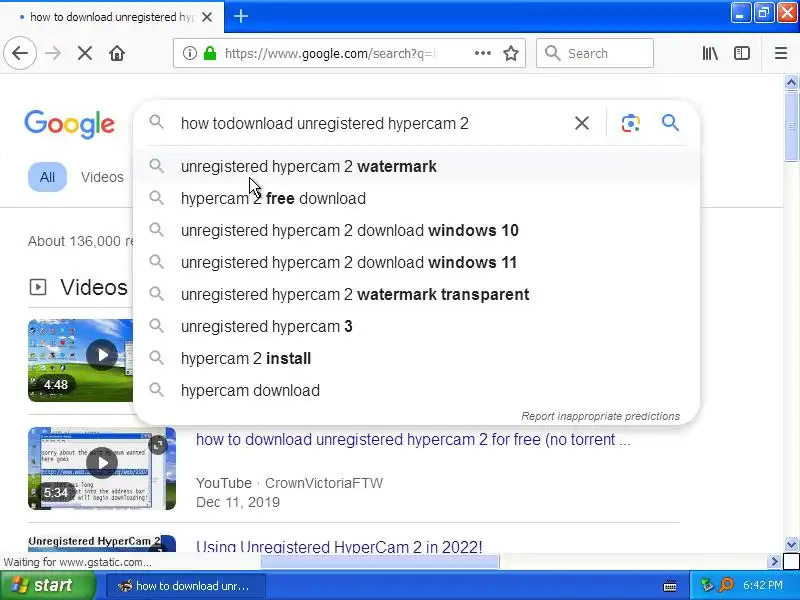
Task: Select suggestion watermark transparent
Action: click(416, 294)
